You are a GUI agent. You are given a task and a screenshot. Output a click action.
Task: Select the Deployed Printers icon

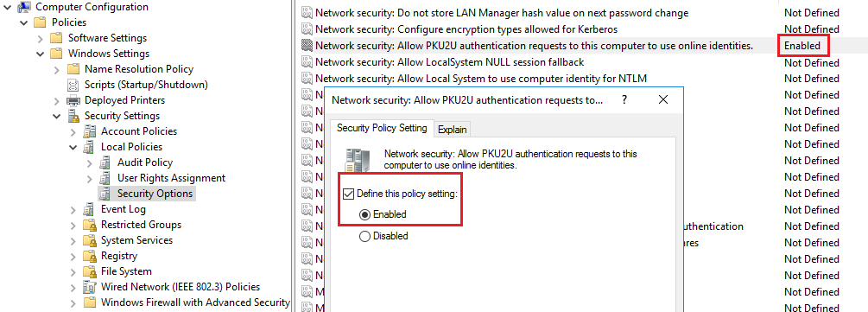coord(73,100)
